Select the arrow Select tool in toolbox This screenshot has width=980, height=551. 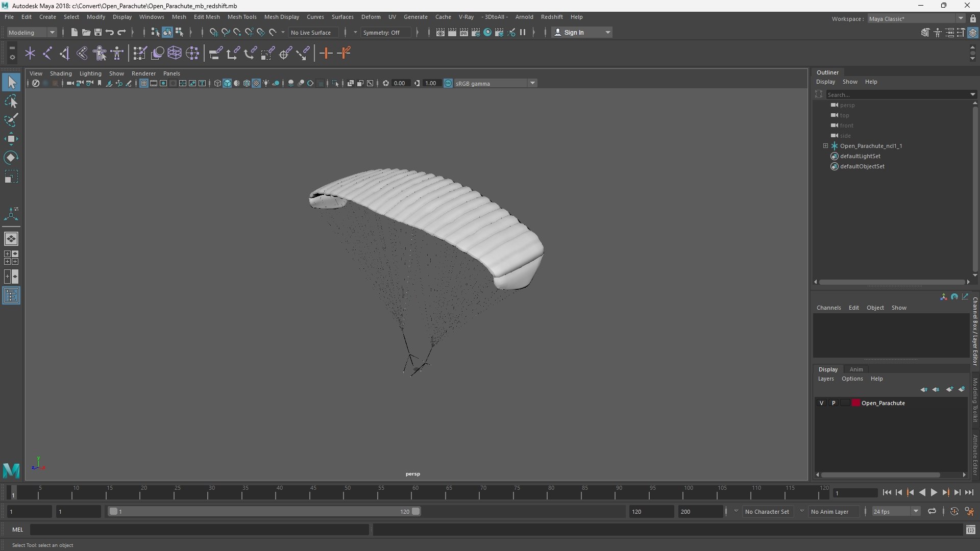pyautogui.click(x=11, y=82)
